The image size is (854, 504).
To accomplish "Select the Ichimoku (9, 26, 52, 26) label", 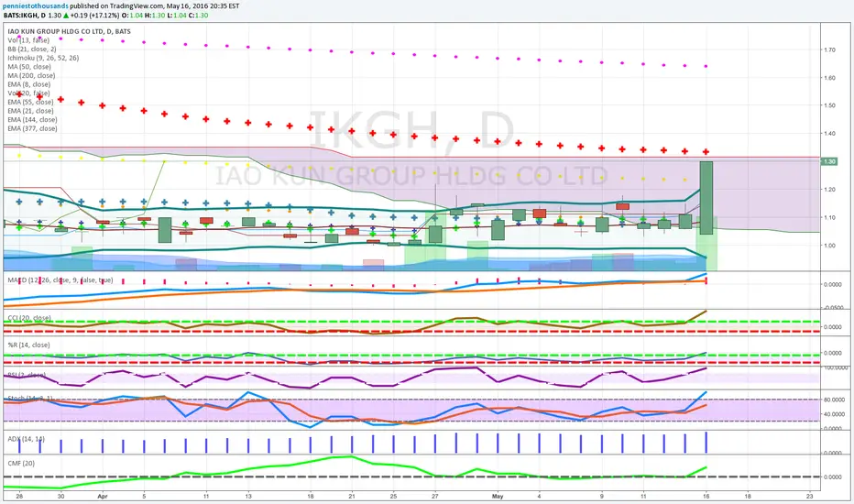I will [43, 58].
